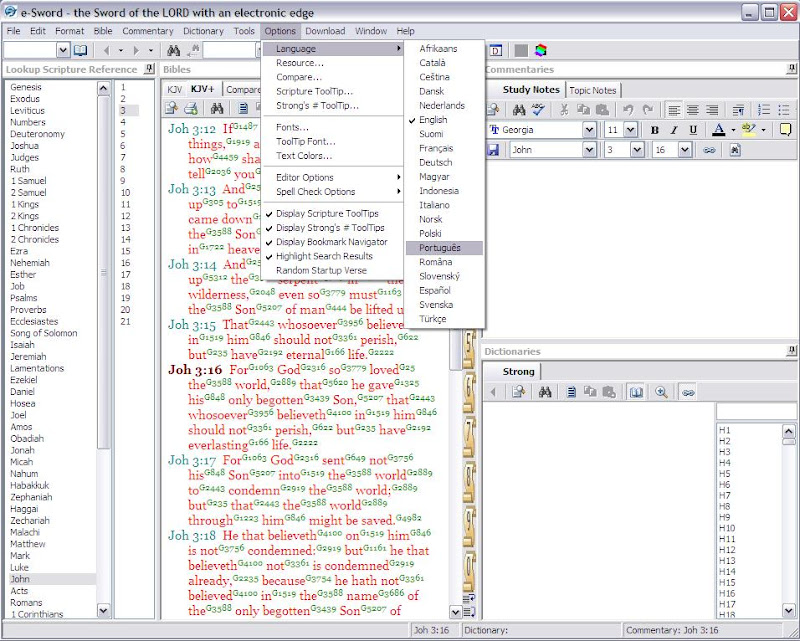800x641 pixels.
Task: Click the blue document icon in the Bibles toolbar
Action: click(243, 108)
